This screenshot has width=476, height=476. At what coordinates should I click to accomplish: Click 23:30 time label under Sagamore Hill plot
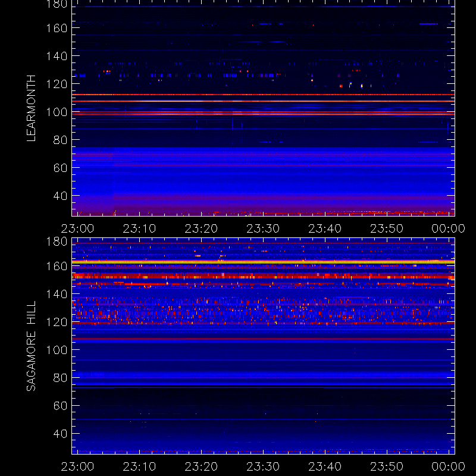click(x=263, y=466)
